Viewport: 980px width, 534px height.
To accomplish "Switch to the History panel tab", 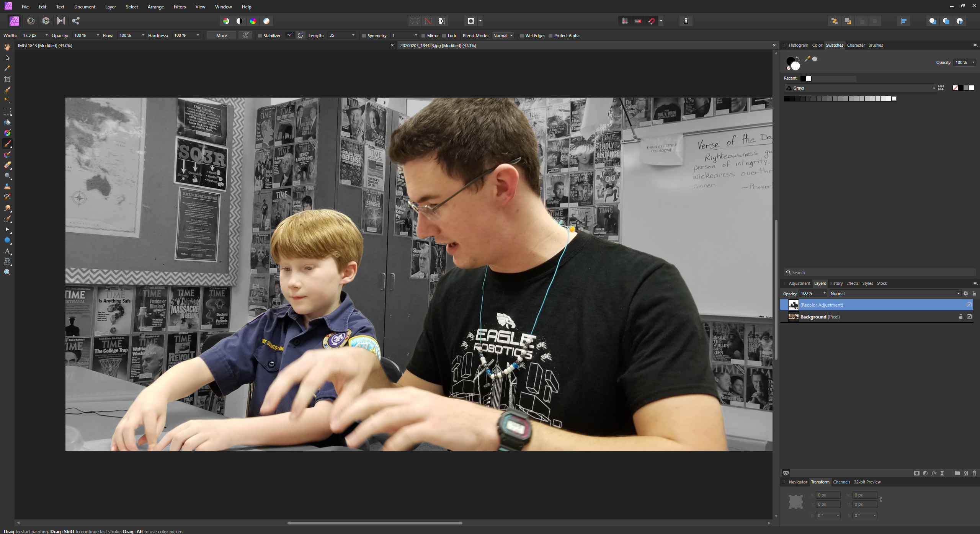I will (836, 283).
